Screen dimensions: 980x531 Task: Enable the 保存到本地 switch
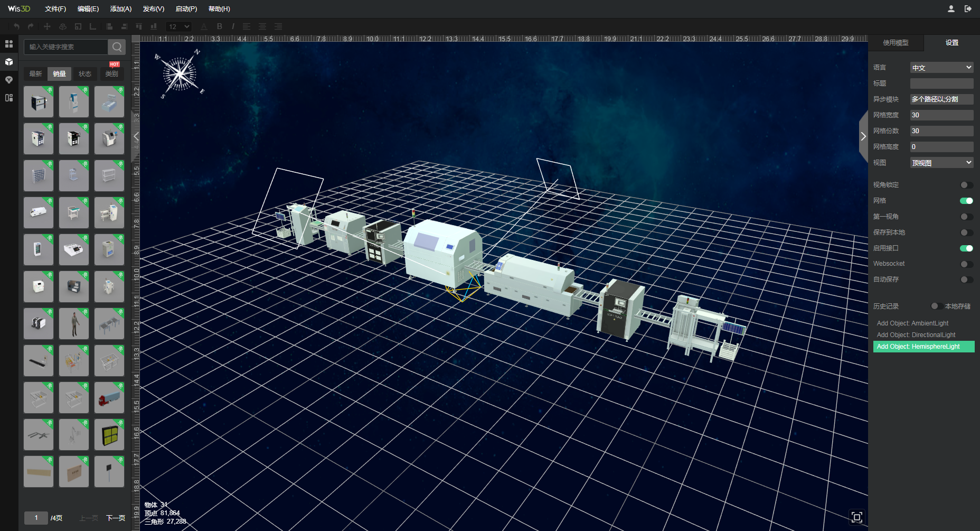pos(966,232)
